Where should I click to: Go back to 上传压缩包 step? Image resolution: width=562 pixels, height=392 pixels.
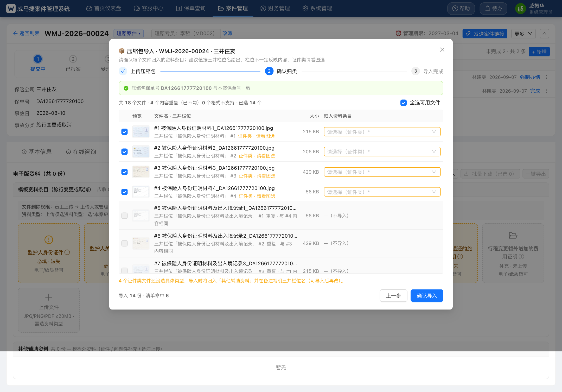(x=137, y=71)
